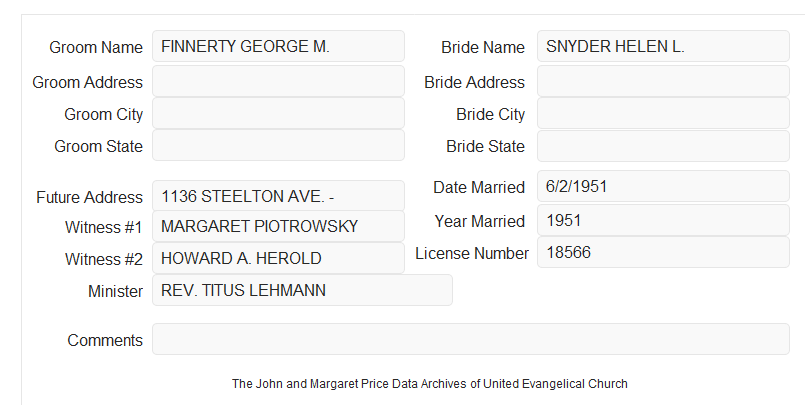The height and width of the screenshot is (405, 805).
Task: Select the Witness #1 field
Action: (x=278, y=226)
